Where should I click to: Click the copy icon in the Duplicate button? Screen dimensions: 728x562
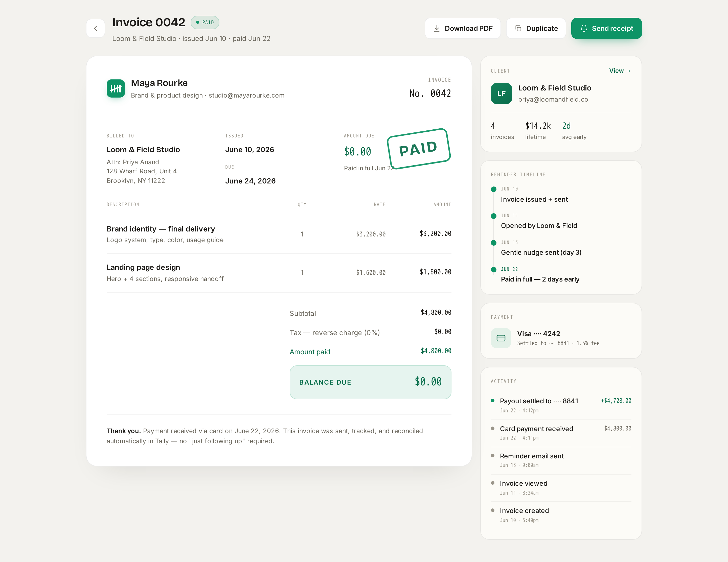[x=518, y=28]
